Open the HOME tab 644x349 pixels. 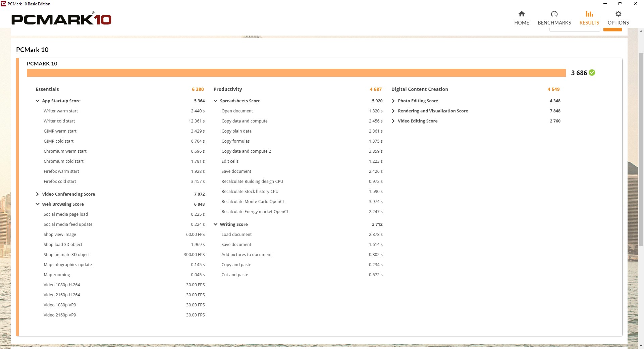(x=522, y=18)
